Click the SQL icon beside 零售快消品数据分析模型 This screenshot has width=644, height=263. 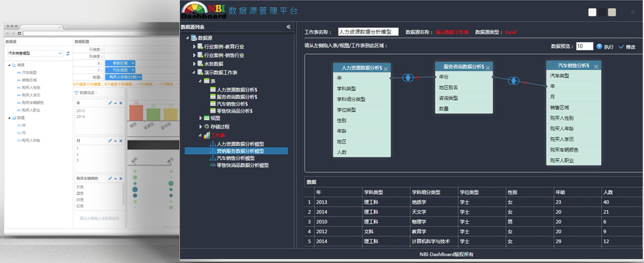tap(212, 165)
